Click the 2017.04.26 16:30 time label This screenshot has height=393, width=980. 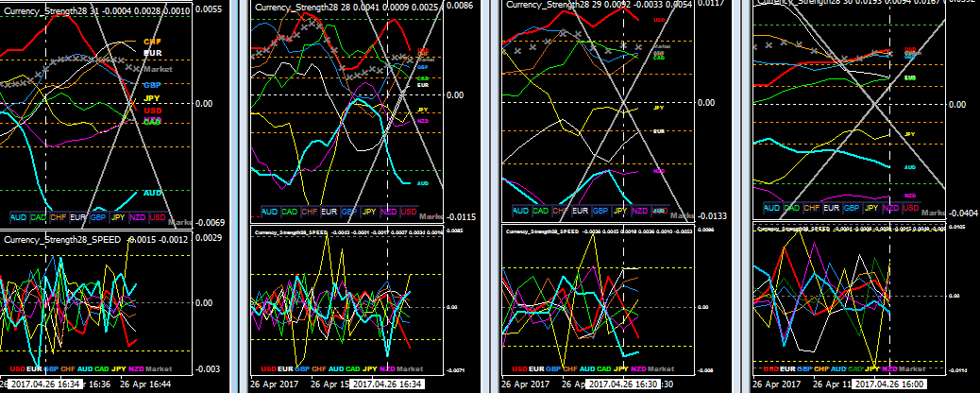[622, 384]
